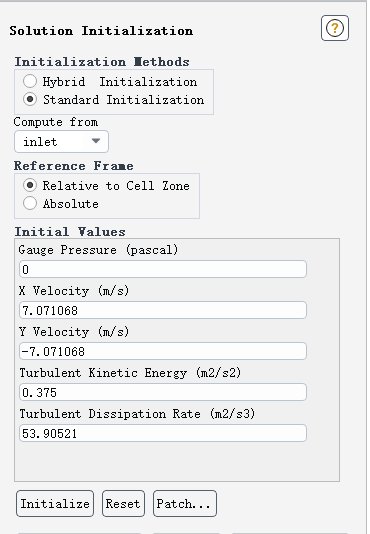Focus the Y Velocity value field
The height and width of the screenshot is (534, 370).
[163, 351]
